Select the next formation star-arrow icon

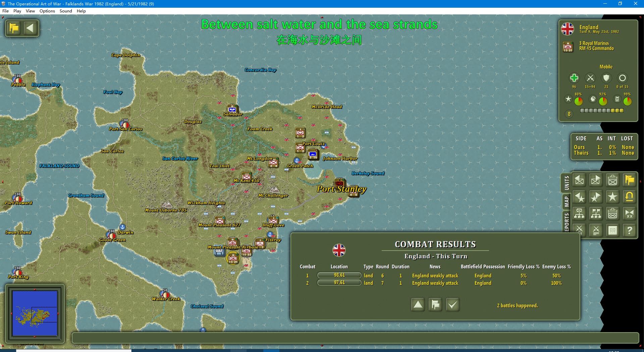596,197
